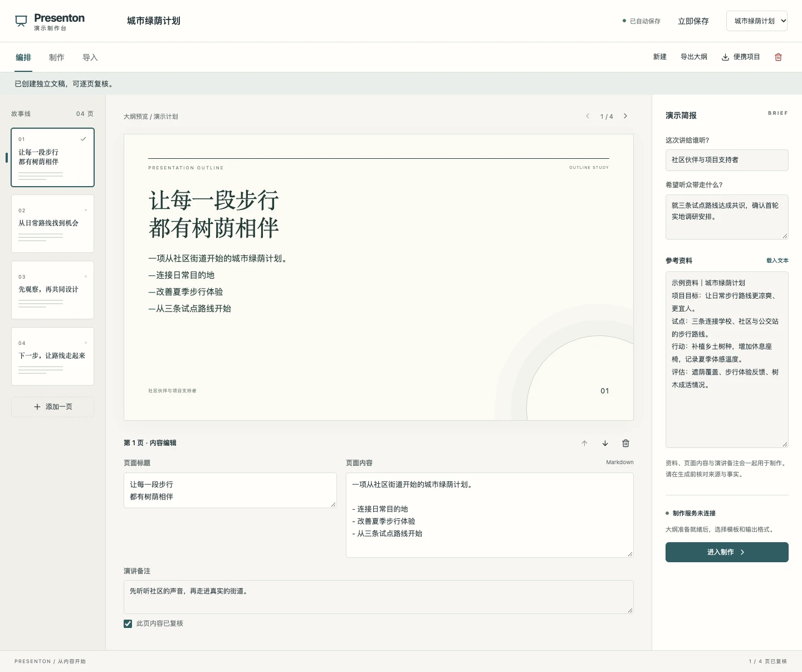Image resolution: width=802 pixels, height=672 pixels.
Task: Move page 1 up with the arrow
Action: pos(584,444)
